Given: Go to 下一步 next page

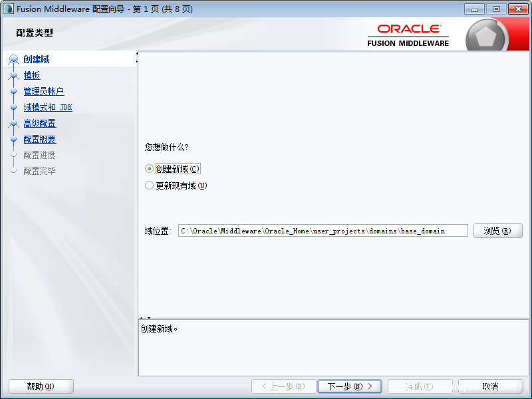Looking at the screenshot, I should coord(350,386).
